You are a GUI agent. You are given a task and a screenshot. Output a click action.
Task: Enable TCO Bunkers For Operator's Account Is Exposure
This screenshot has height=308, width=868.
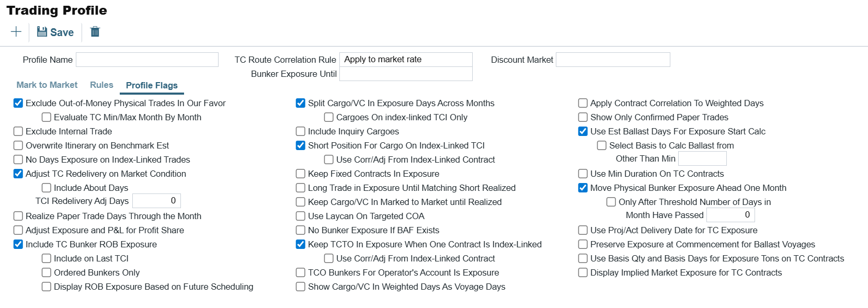click(x=301, y=272)
